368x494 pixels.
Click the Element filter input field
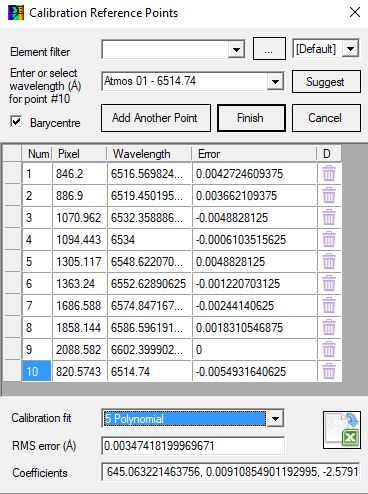pyautogui.click(x=165, y=50)
